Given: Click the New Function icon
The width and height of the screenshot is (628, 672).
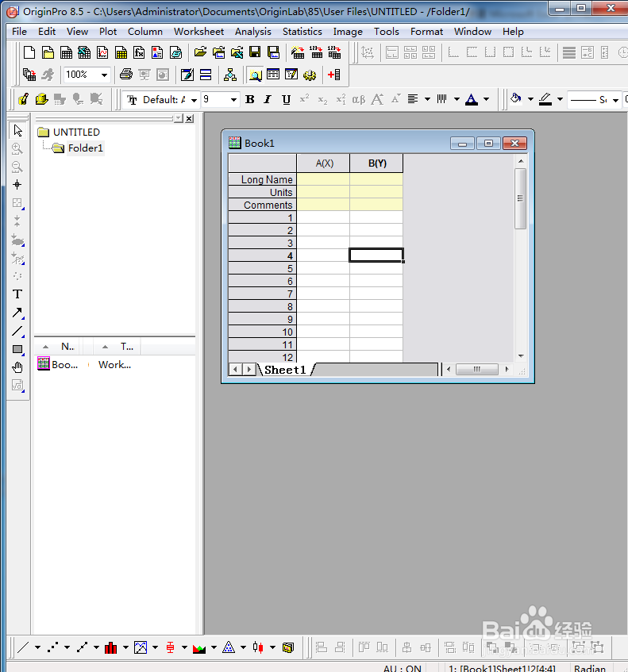Looking at the screenshot, I should (139, 52).
